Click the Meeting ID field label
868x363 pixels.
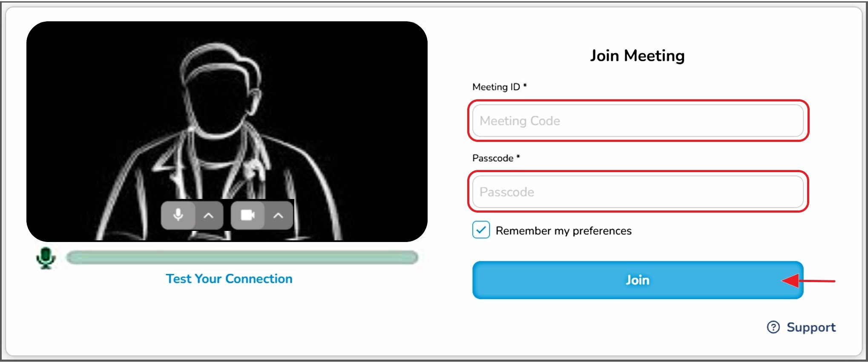coord(496,87)
